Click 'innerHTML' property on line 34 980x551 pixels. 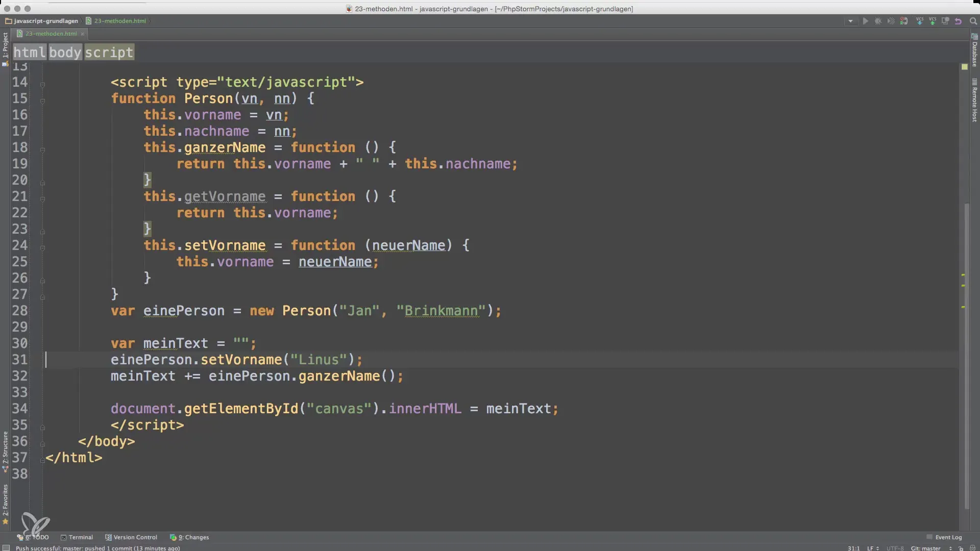click(425, 409)
